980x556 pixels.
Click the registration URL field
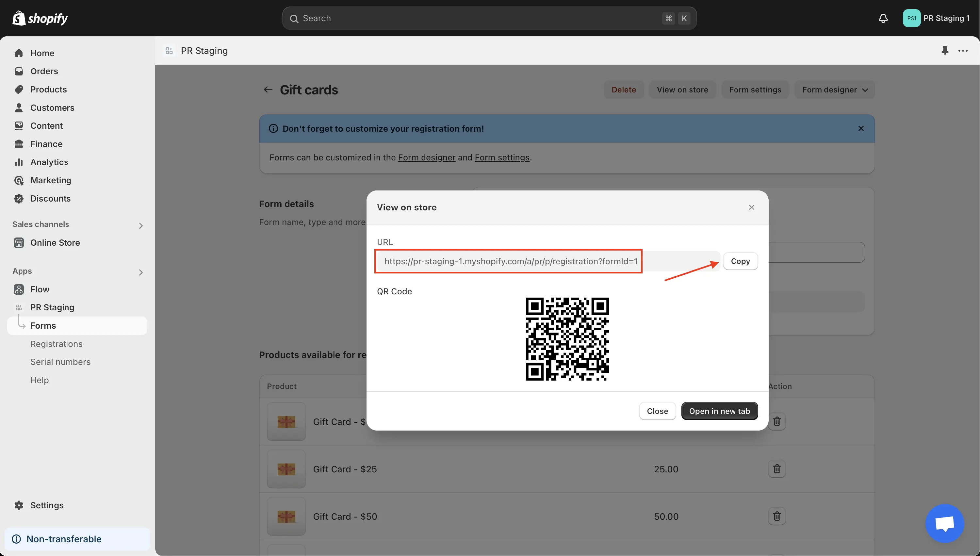coord(548,261)
